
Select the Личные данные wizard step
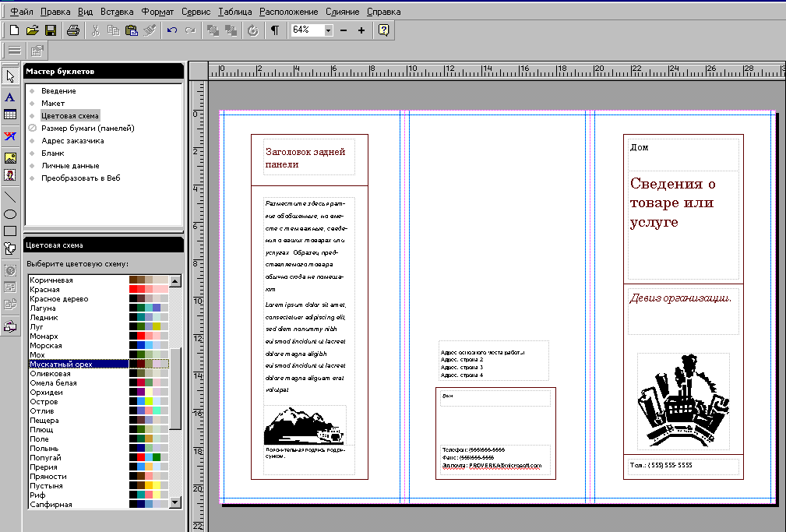pyautogui.click(x=70, y=166)
